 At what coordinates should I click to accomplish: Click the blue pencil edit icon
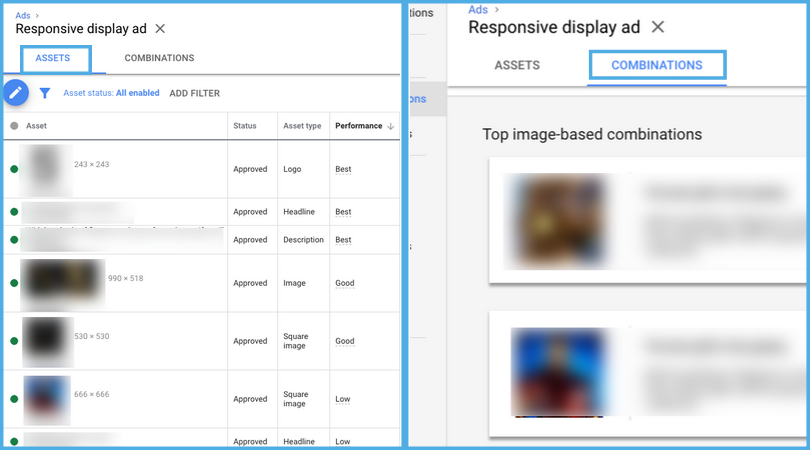(15, 93)
